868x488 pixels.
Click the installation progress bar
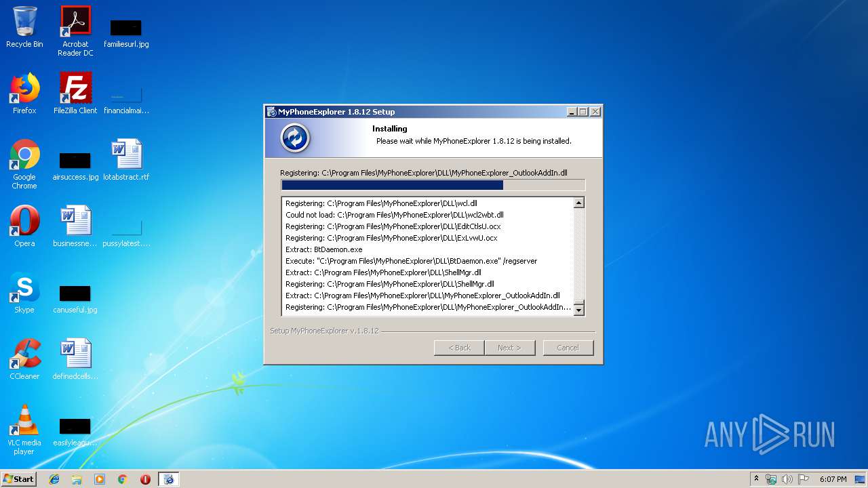pos(433,185)
